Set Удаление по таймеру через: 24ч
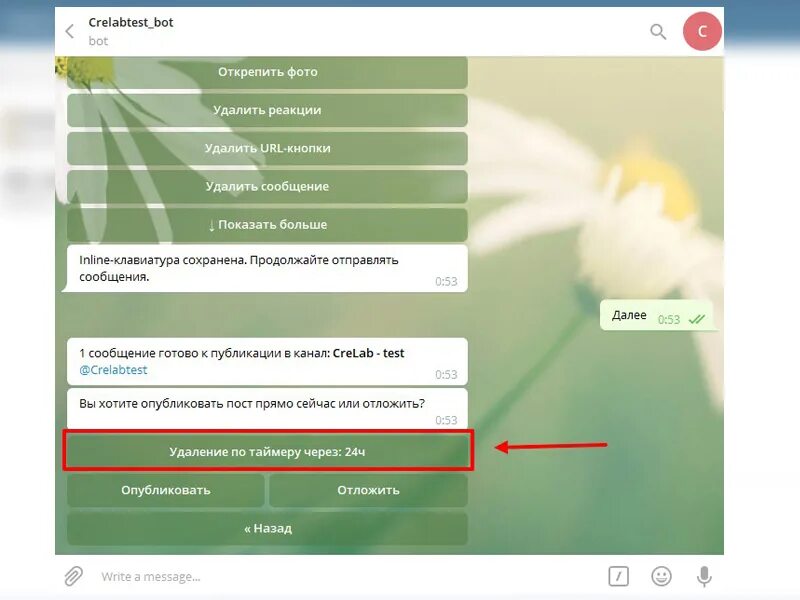 click(x=267, y=452)
